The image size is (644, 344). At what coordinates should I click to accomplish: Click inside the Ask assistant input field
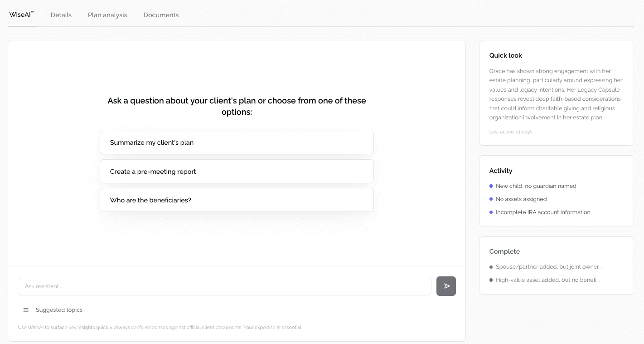click(x=224, y=286)
